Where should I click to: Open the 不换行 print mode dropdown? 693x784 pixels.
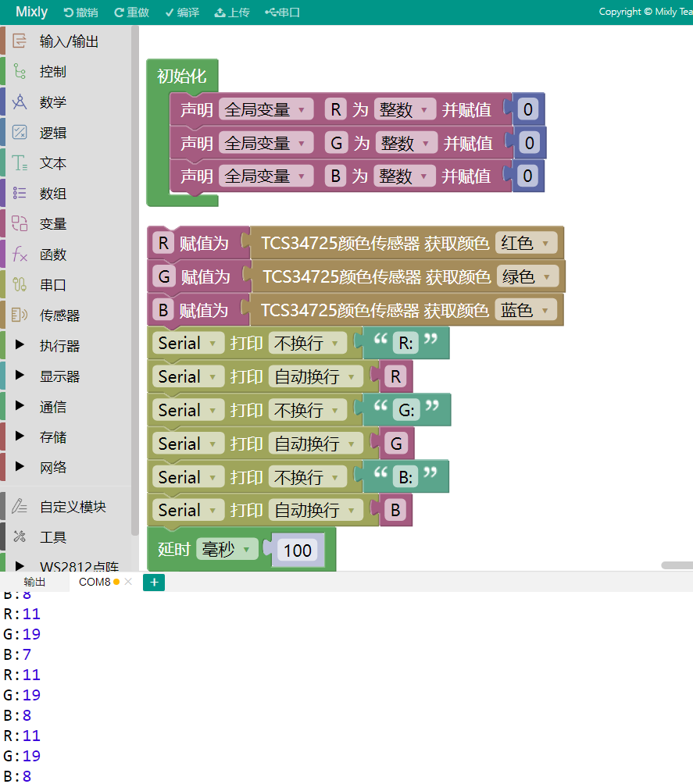308,343
